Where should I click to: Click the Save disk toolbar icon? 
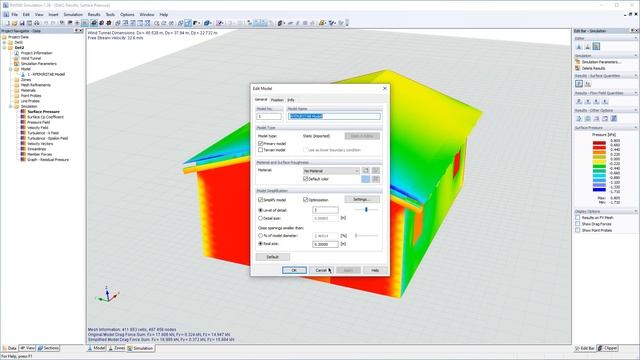[x=22, y=23]
